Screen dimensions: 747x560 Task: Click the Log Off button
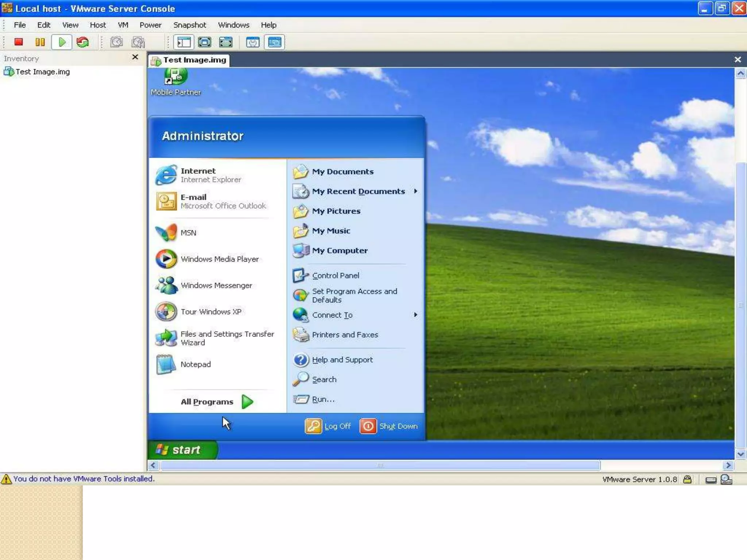point(328,426)
